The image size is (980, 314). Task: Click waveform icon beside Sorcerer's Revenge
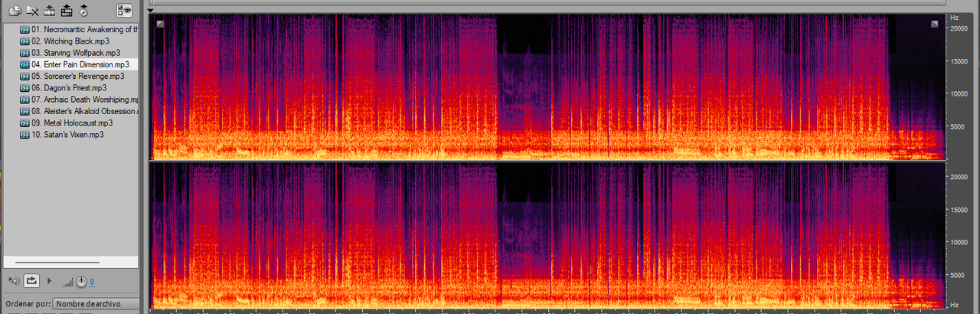24,77
